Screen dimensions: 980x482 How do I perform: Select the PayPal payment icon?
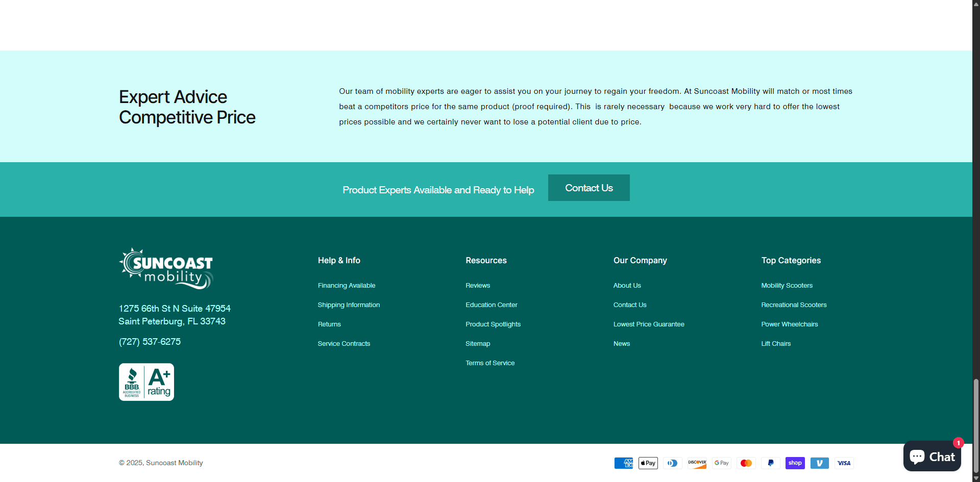click(x=771, y=463)
